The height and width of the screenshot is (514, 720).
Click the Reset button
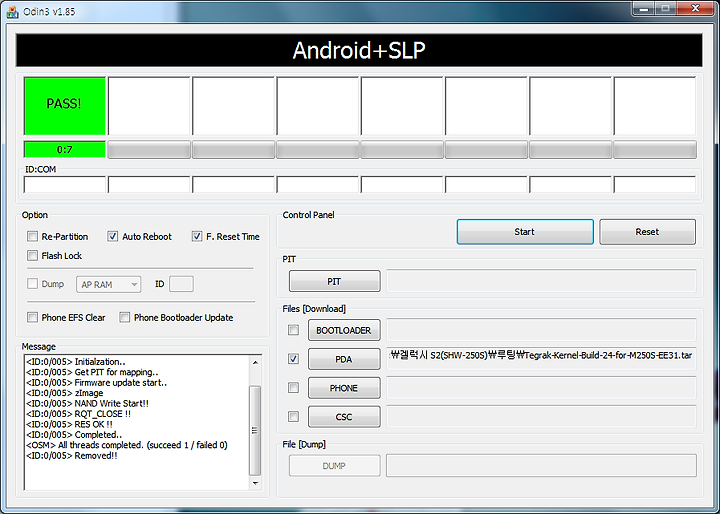647,232
